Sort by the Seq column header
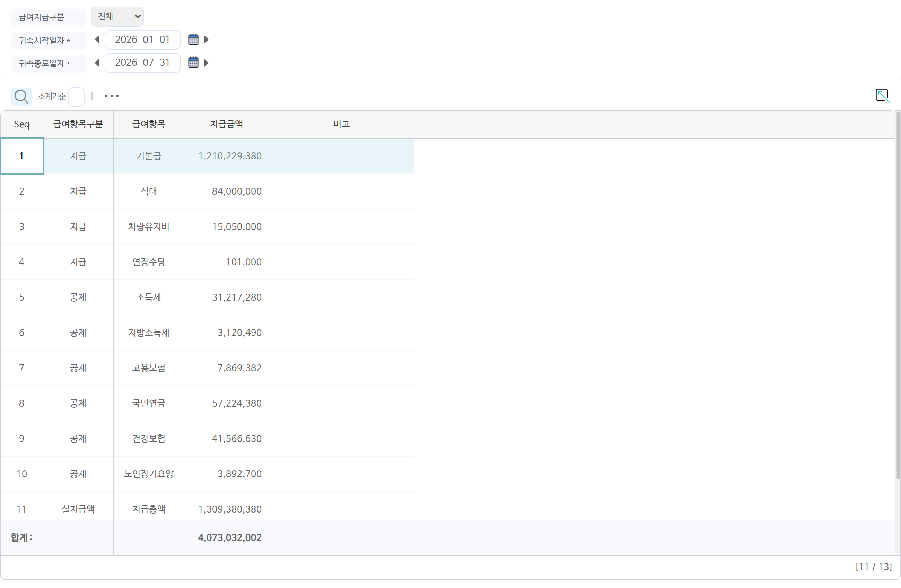This screenshot has width=901, height=588. [x=21, y=124]
